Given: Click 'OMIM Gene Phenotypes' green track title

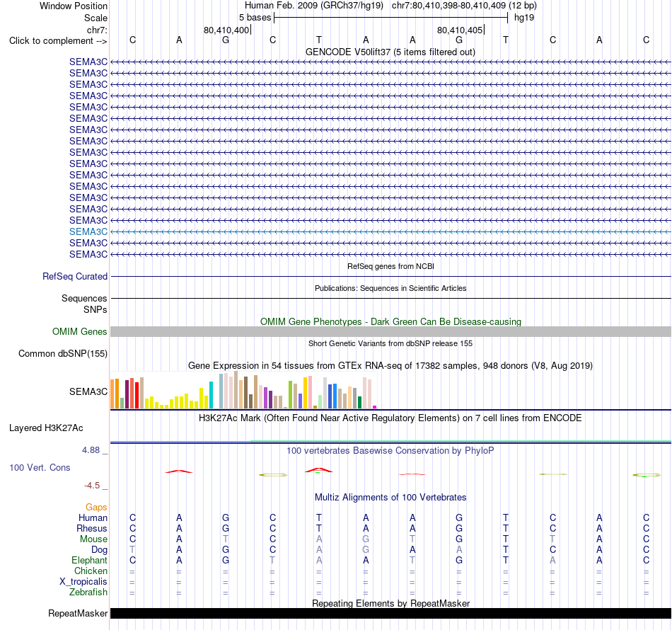Looking at the screenshot, I should coord(390,321).
